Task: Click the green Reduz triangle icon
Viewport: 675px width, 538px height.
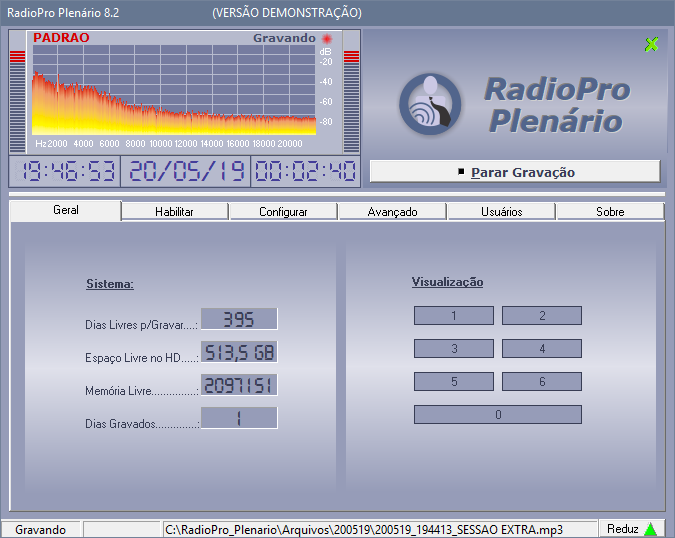Action: [650, 529]
